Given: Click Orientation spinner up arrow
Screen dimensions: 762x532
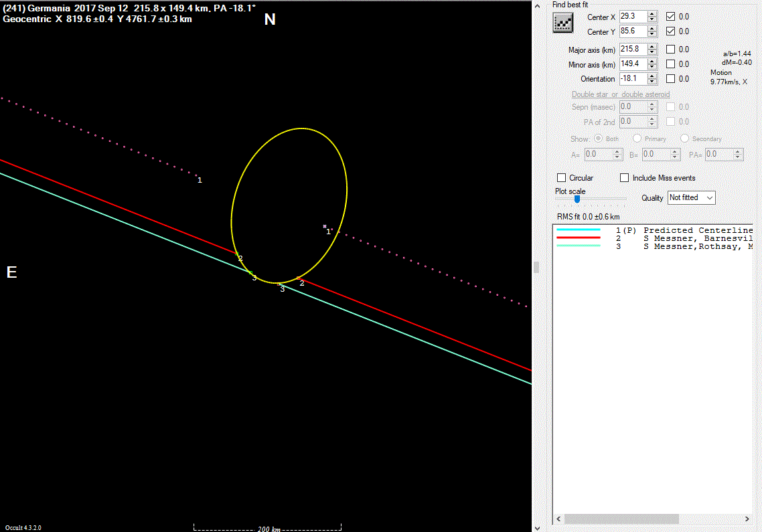Looking at the screenshot, I should 652,76.
